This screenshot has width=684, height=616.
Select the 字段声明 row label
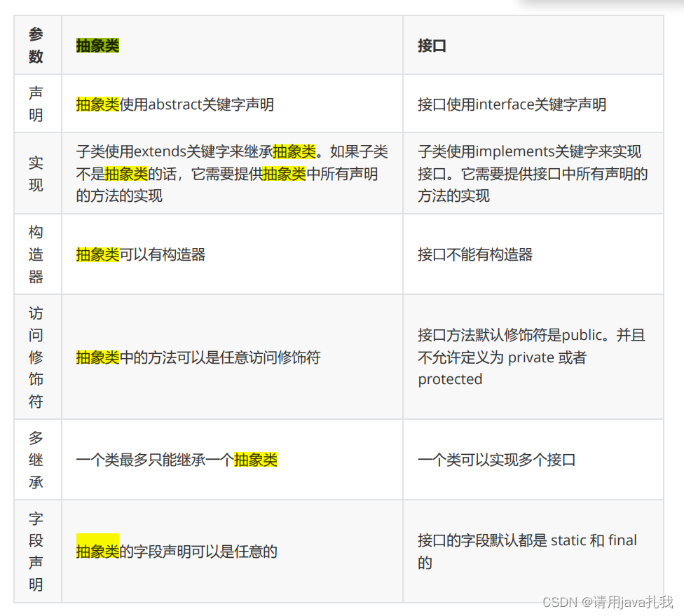(x=38, y=551)
